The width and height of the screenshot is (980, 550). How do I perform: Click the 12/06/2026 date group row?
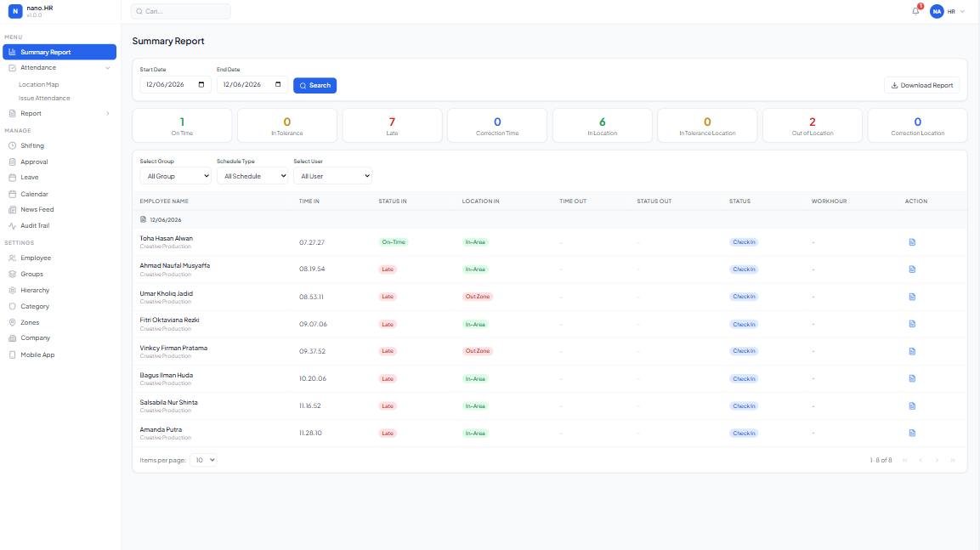coord(550,220)
